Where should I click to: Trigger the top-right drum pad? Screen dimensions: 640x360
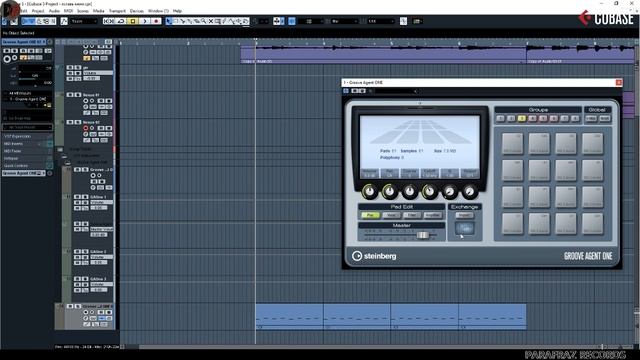point(592,143)
